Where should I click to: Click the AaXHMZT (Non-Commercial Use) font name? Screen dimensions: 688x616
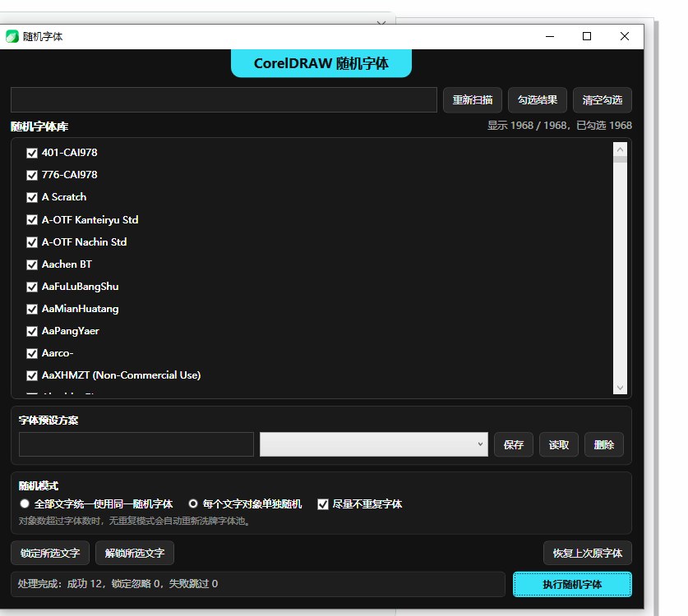(x=121, y=375)
